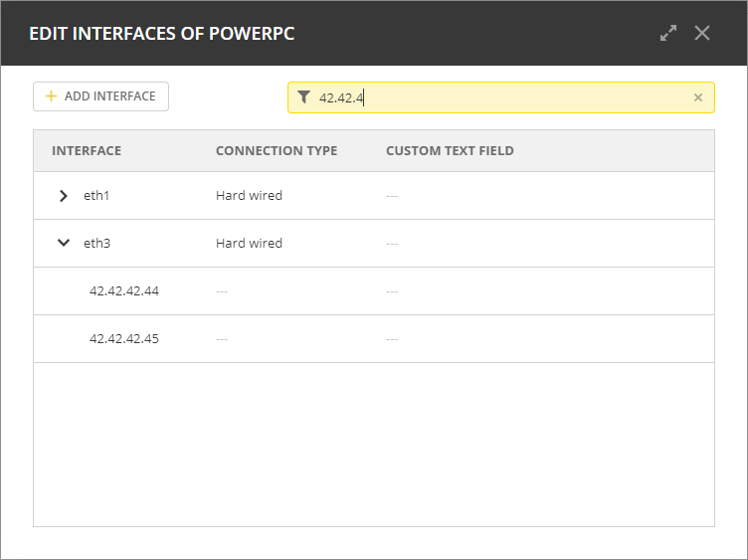Close the Edit Interfaces dialog

(702, 33)
